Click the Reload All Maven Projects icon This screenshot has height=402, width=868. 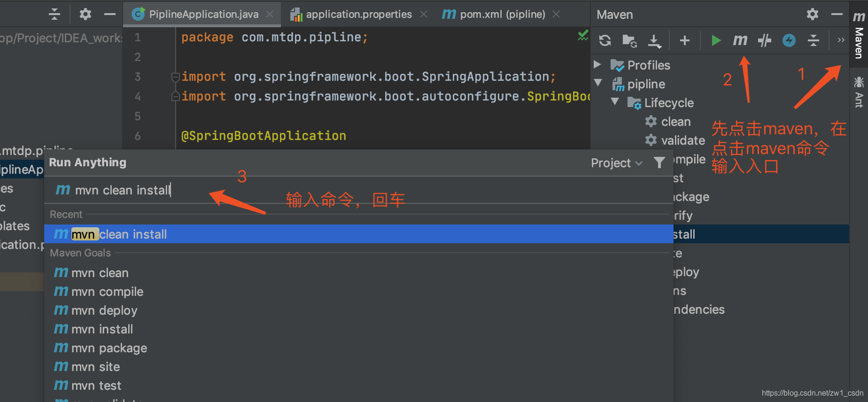[x=605, y=41]
